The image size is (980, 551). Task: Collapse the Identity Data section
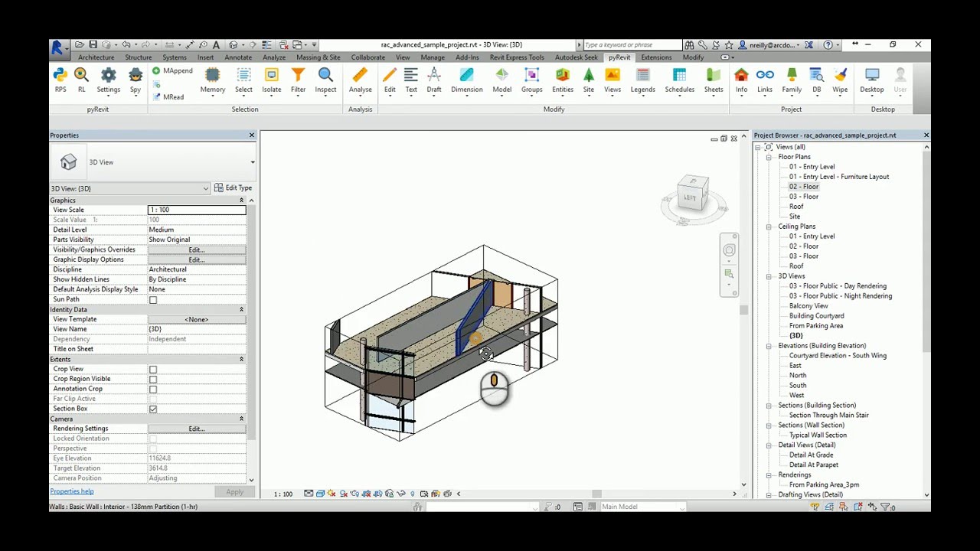(241, 310)
